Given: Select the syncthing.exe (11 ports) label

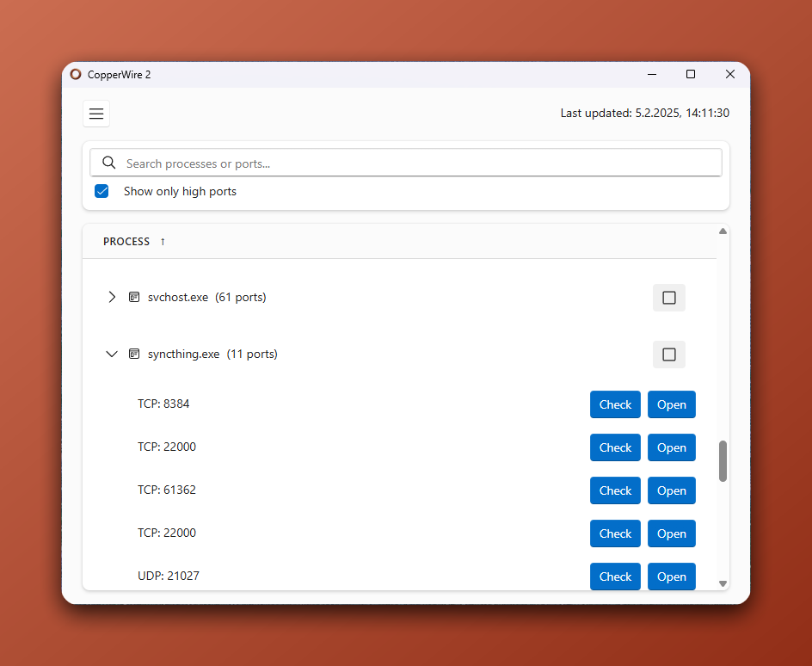Looking at the screenshot, I should (x=212, y=355).
